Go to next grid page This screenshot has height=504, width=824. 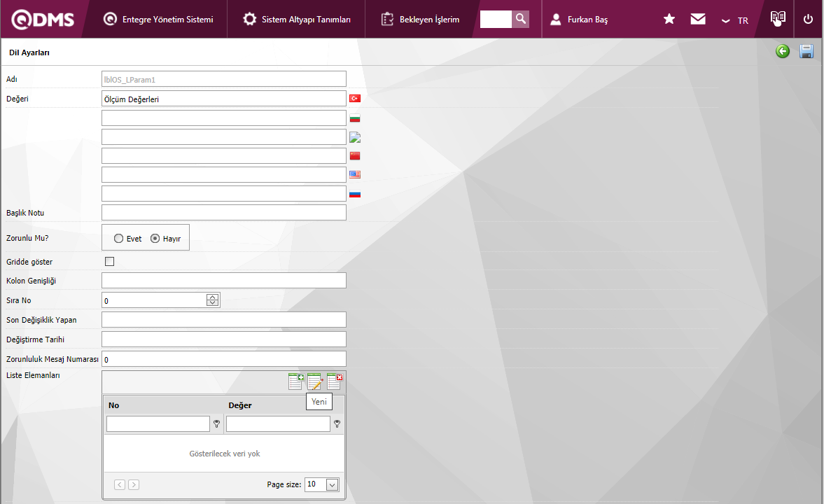134,484
